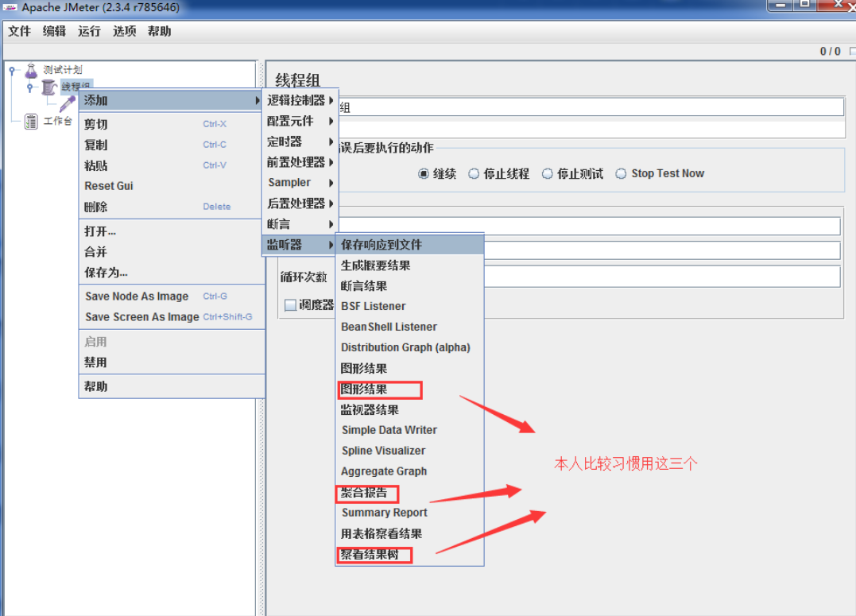Choose 禁用 in the context menu
Image resolution: width=856 pixels, height=616 pixels.
coord(96,362)
